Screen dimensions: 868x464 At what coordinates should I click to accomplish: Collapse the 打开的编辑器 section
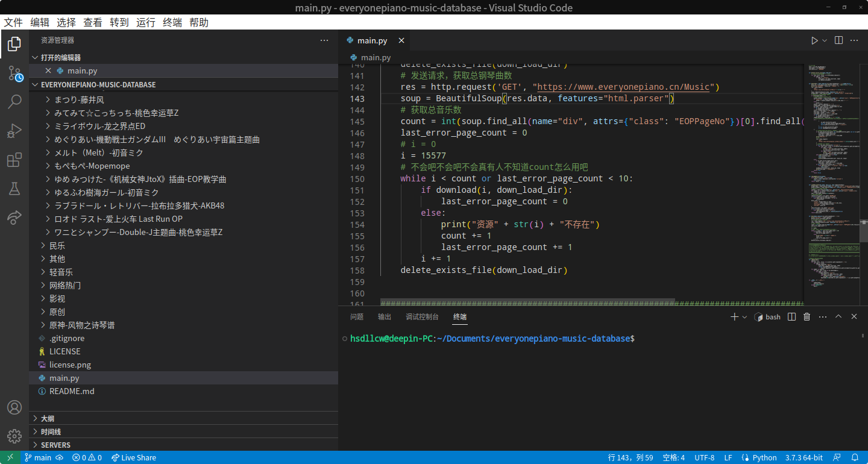183,57
